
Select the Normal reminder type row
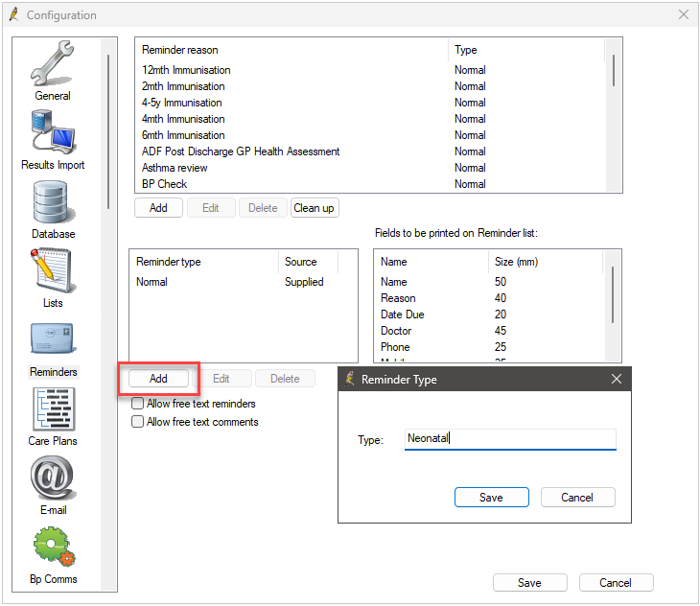244,282
